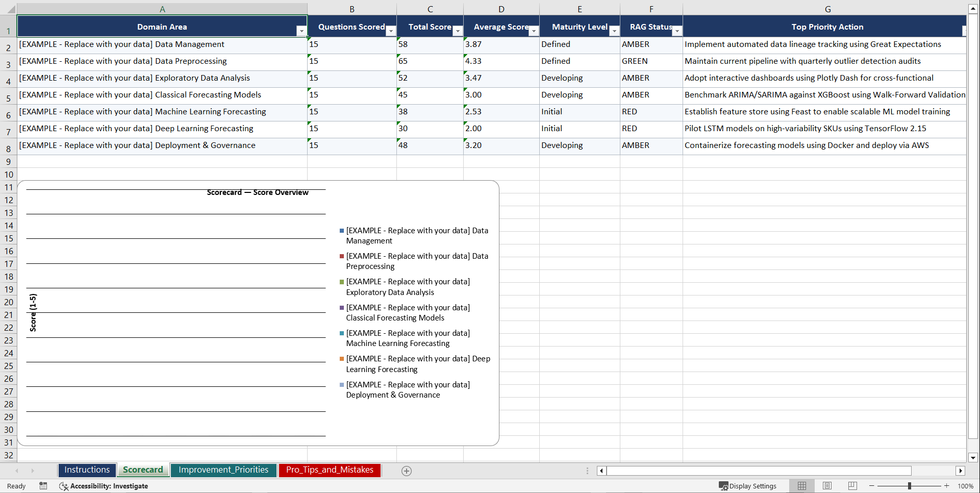
Task: Click the Zoom In plus icon
Action: click(947, 486)
